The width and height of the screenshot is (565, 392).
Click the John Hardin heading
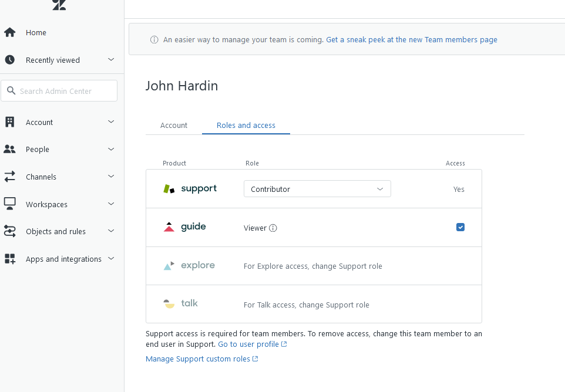[181, 86]
